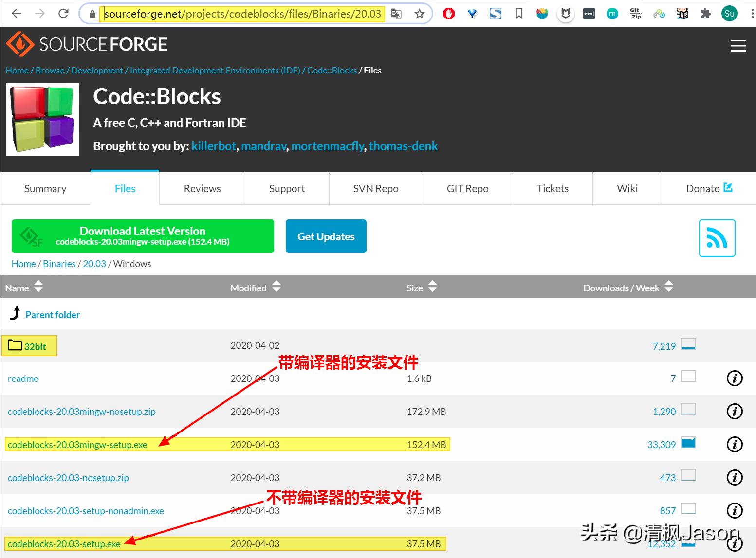Open the browser extensions puzzle icon

click(705, 14)
